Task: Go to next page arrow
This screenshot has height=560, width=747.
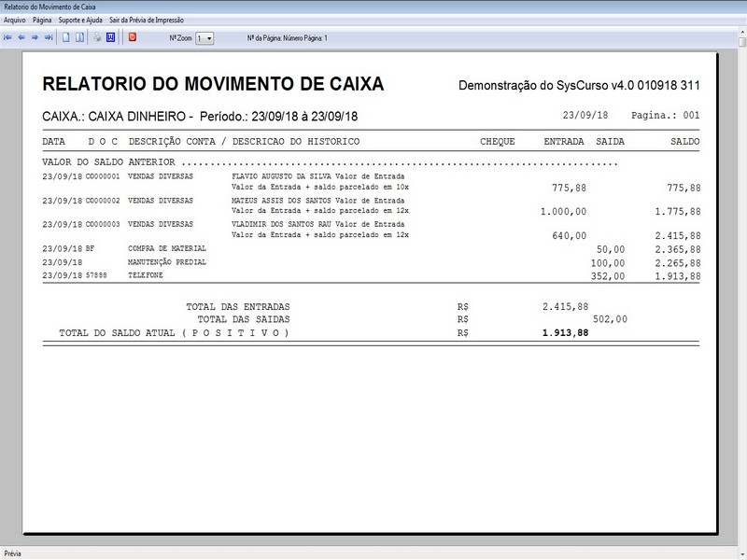Action: 35,37
